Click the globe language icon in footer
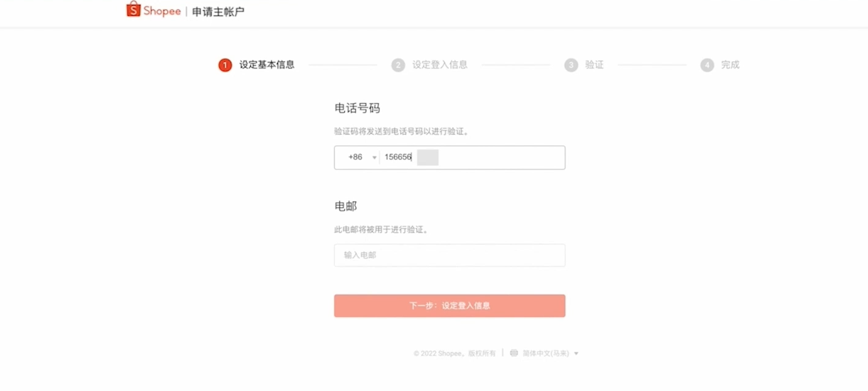 pos(514,353)
